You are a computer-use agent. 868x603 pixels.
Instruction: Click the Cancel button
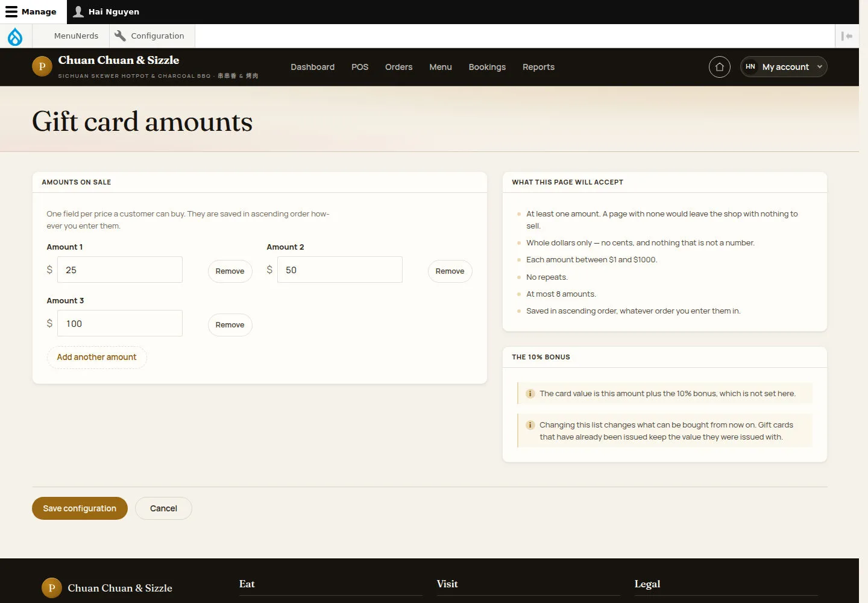(x=163, y=508)
